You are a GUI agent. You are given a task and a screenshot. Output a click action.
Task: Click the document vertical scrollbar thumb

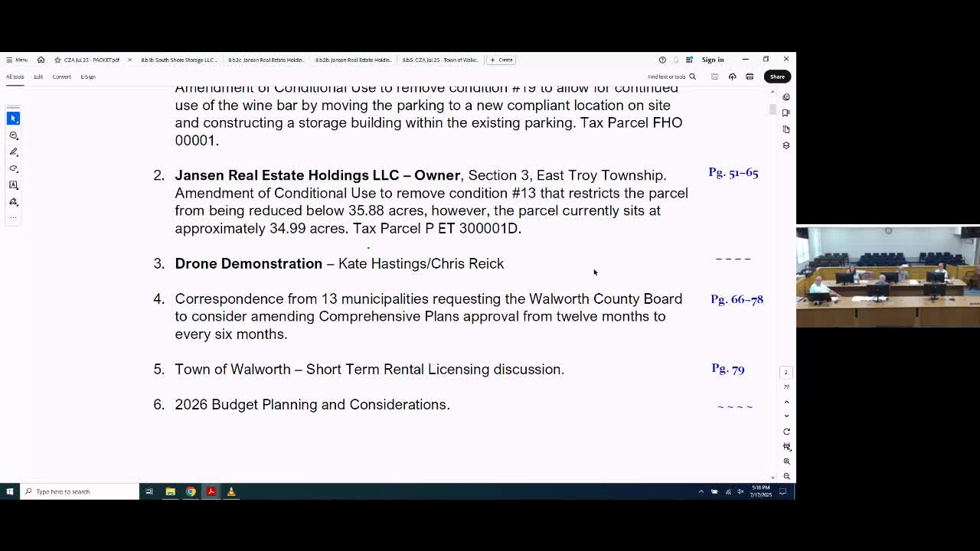click(x=772, y=108)
